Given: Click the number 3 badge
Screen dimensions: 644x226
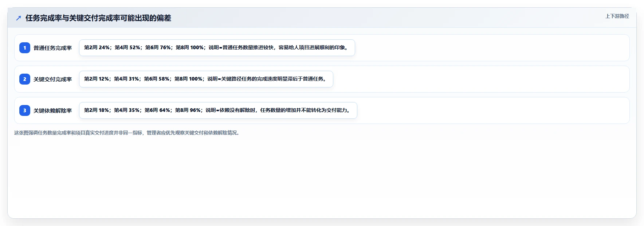Looking at the screenshot, I should click(x=25, y=110).
